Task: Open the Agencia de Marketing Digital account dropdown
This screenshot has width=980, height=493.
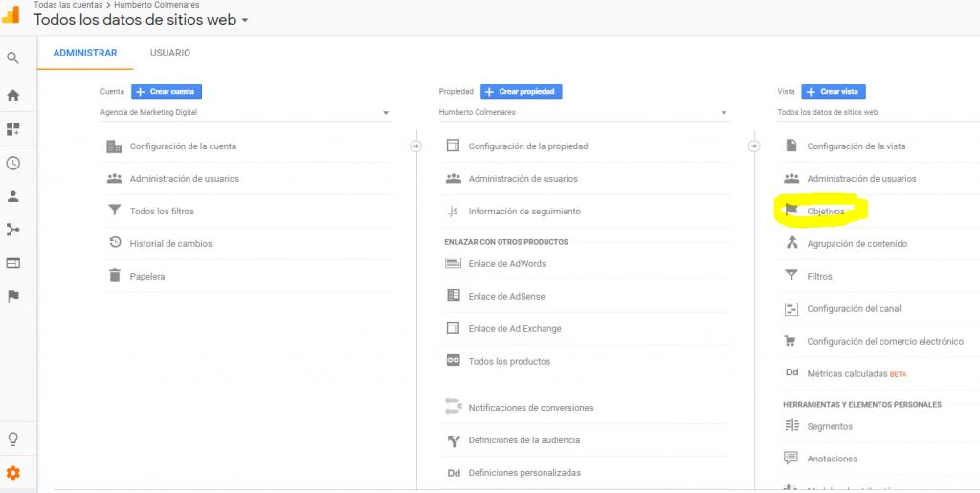Action: pyautogui.click(x=245, y=112)
